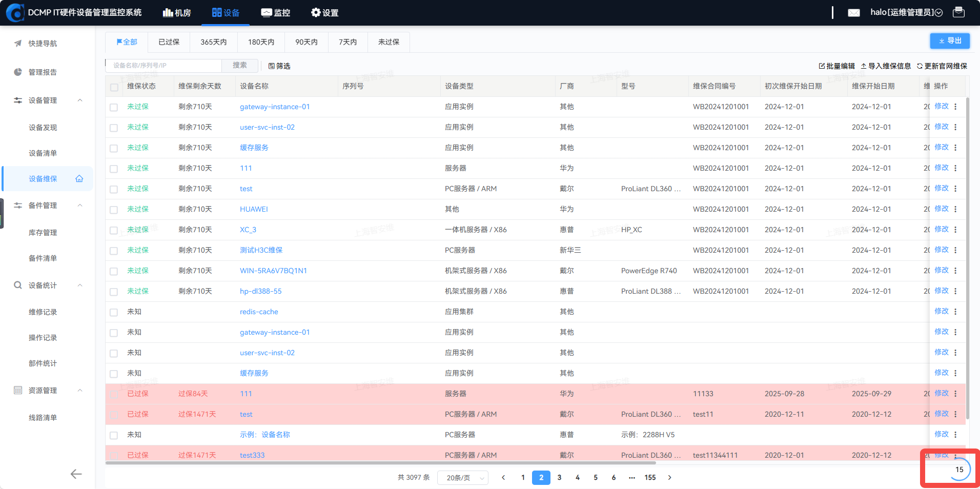This screenshot has width=980, height=489.
Task: Check the test 剩余710天 row checkbox
Action: pyautogui.click(x=114, y=189)
